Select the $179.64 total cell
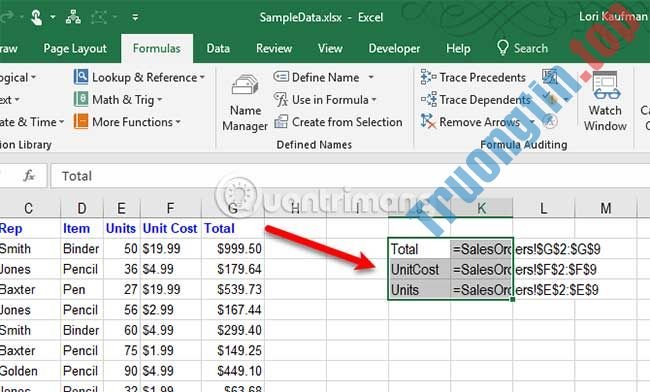 tap(233, 269)
